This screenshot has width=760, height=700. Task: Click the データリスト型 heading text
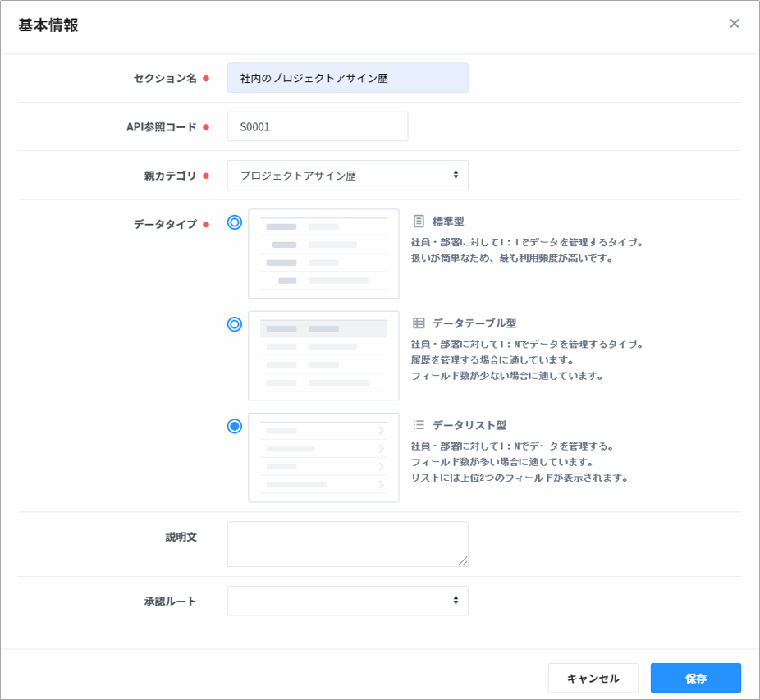[x=469, y=425]
